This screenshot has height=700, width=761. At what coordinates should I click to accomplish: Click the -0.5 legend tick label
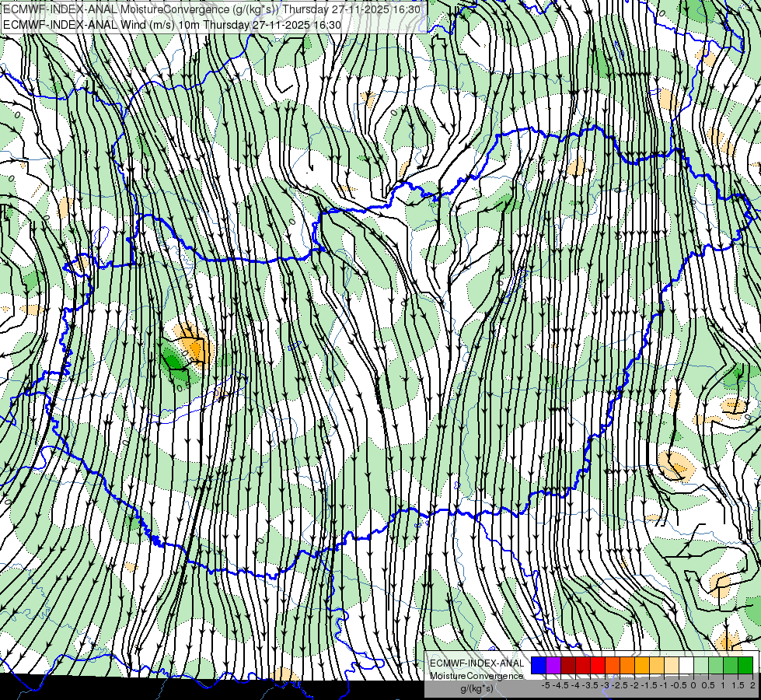point(679,685)
